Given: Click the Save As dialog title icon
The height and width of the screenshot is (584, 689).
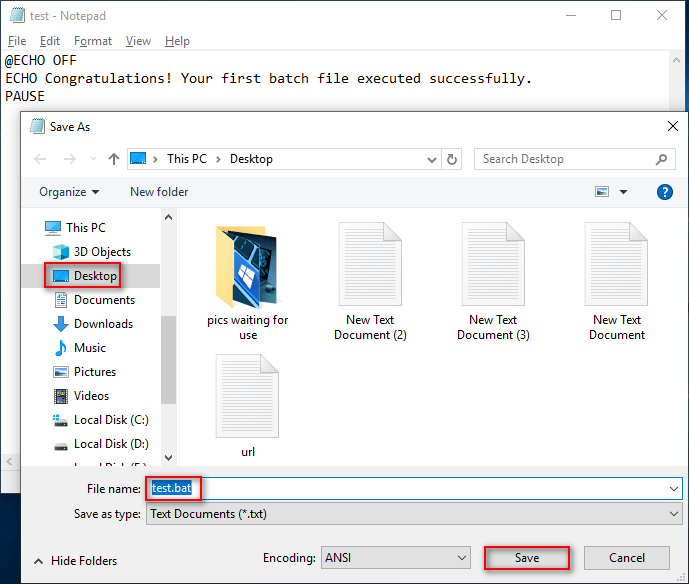Looking at the screenshot, I should coord(37,127).
